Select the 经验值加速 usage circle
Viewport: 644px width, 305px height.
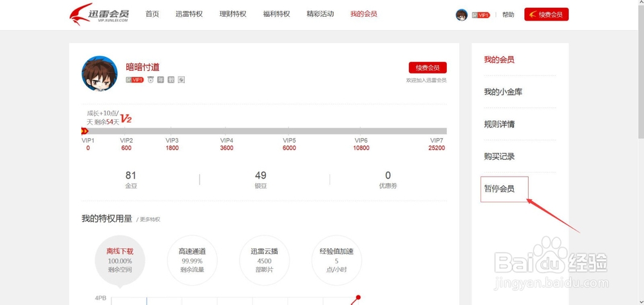pos(337,261)
